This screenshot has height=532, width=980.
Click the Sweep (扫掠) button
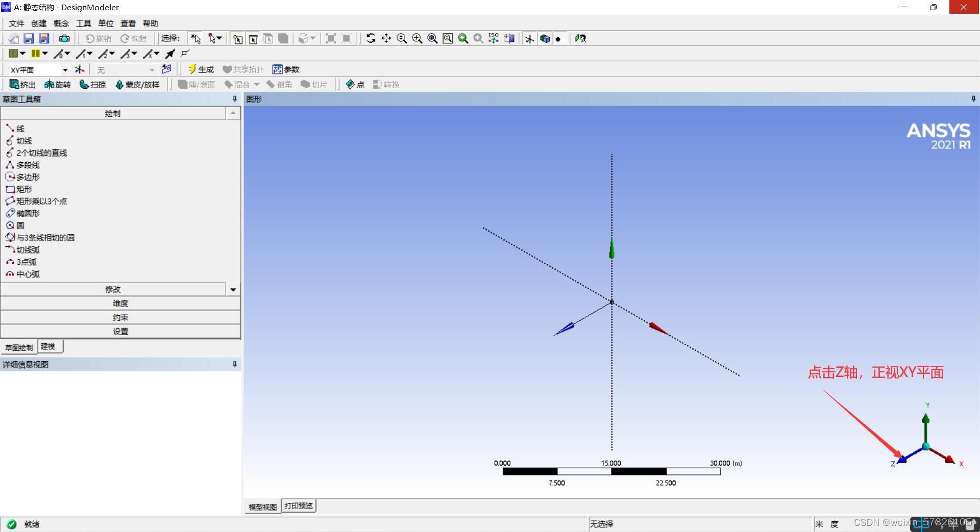pos(92,85)
